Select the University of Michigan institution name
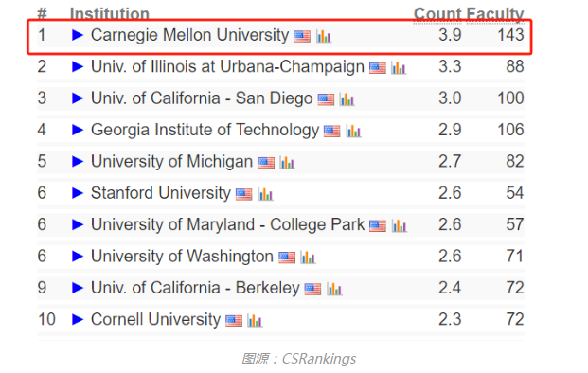 (171, 162)
